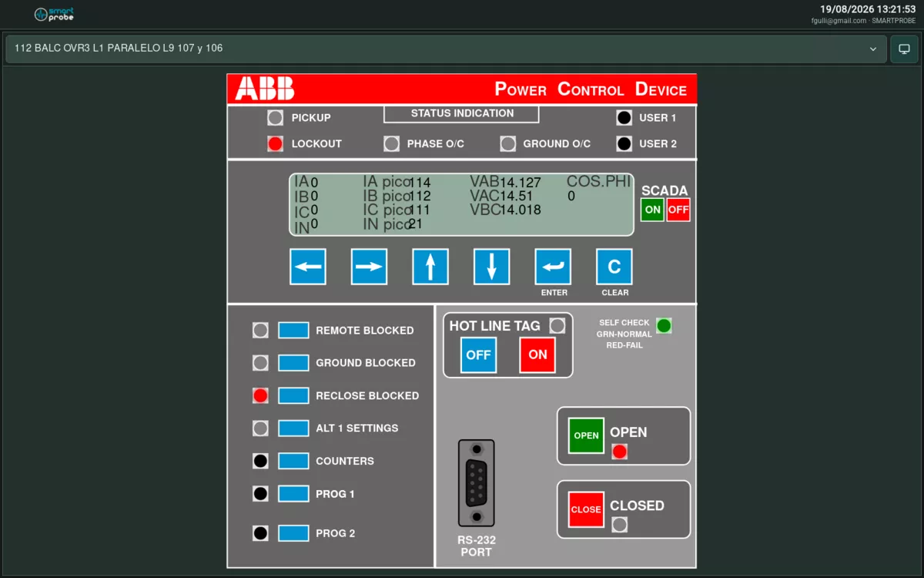Click the STATUS INDICATION label box
Image resolution: width=924 pixels, height=578 pixels.
tap(461, 113)
